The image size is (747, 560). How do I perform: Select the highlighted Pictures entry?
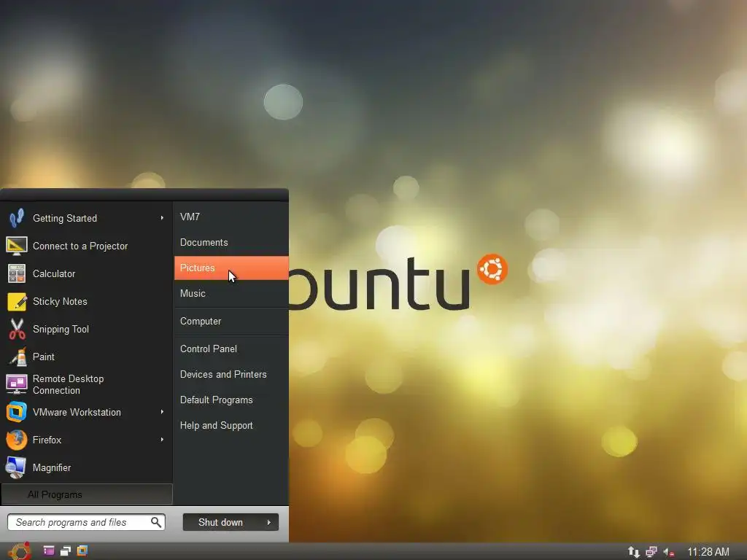point(231,268)
